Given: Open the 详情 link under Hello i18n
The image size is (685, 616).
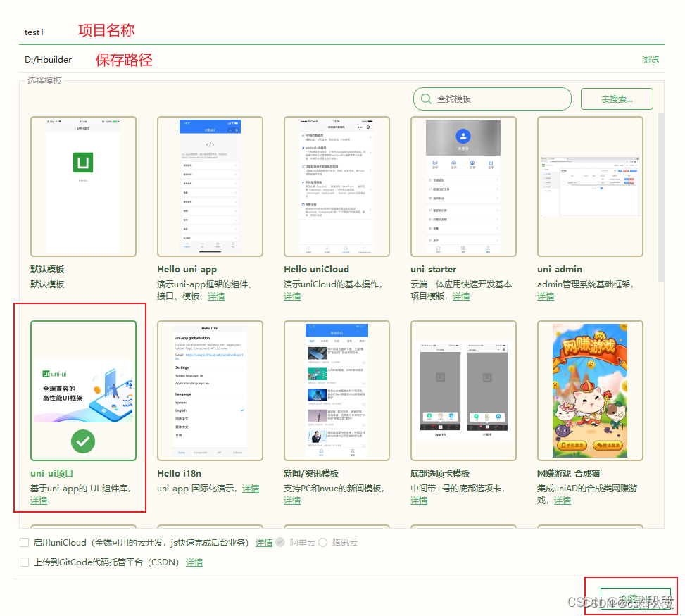Looking at the screenshot, I should coord(251,489).
